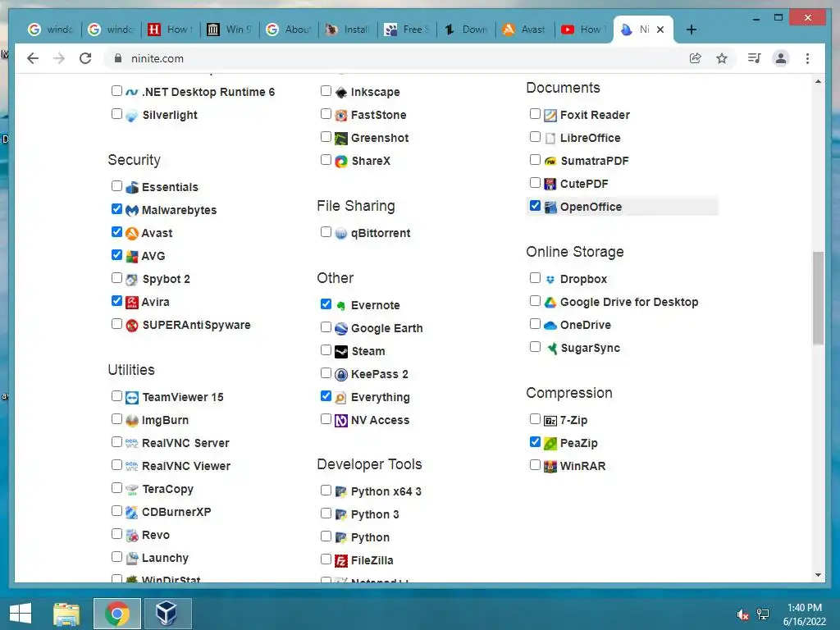Uncheck the Everything checkbox

pyautogui.click(x=326, y=396)
